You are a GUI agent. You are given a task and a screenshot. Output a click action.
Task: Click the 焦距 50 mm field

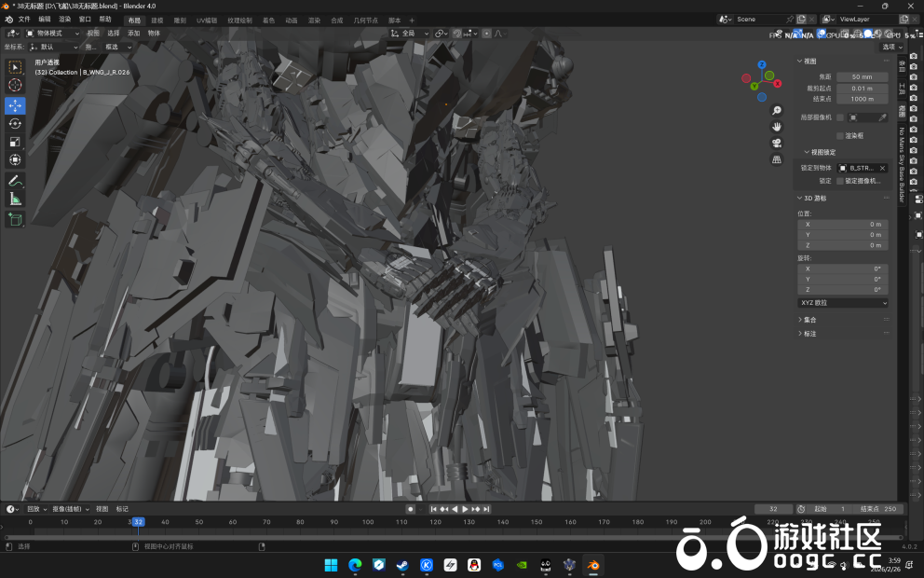tap(862, 77)
